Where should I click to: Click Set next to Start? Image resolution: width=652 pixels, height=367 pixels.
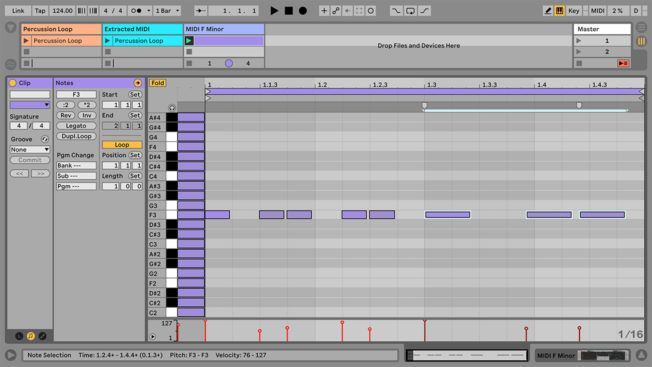click(x=135, y=94)
